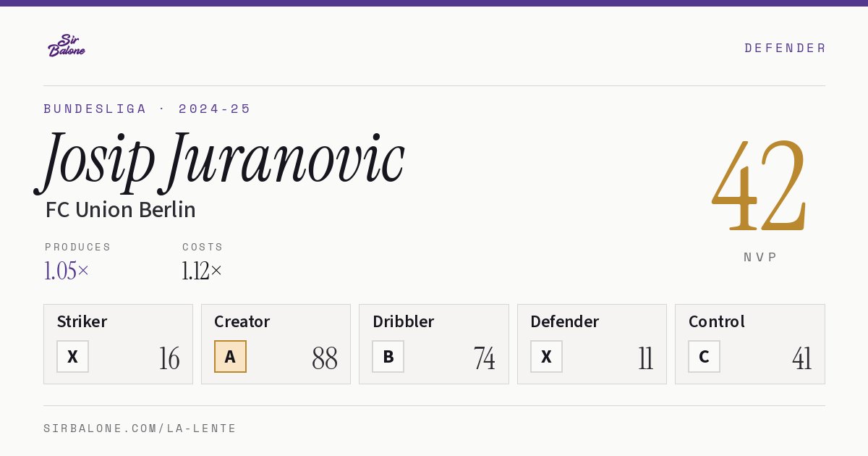Click the A grade badge for Creator
The height and width of the screenshot is (456, 868).
point(230,356)
